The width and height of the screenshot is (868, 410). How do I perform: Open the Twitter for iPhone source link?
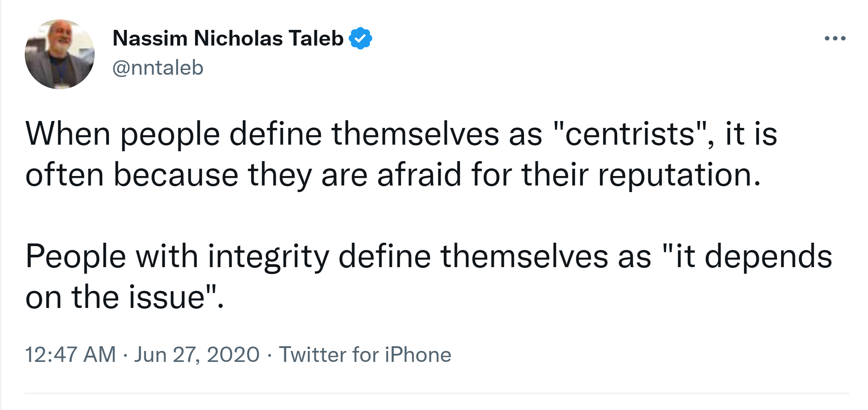point(365,355)
